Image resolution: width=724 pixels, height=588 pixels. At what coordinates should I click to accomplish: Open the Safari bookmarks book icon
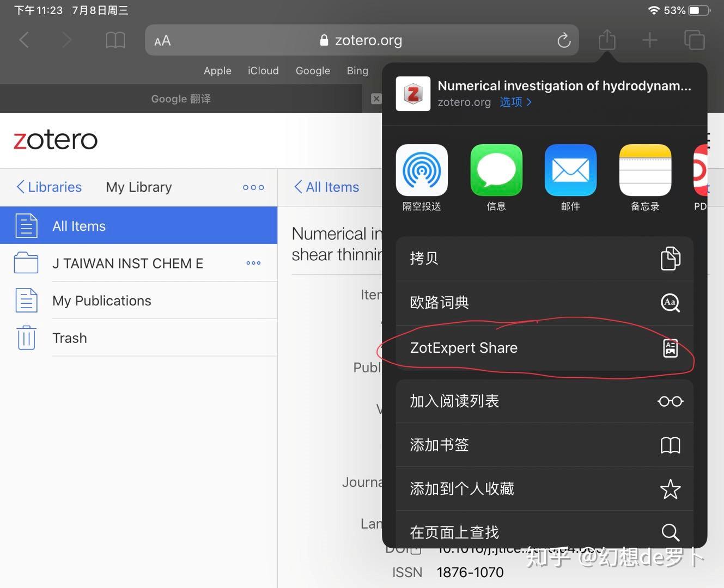(115, 40)
